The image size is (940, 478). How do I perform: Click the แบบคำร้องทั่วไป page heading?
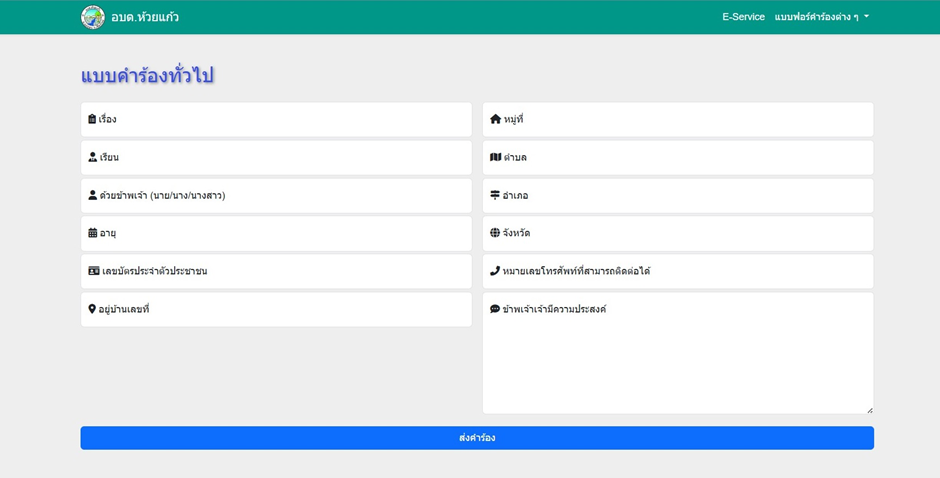pos(147,76)
